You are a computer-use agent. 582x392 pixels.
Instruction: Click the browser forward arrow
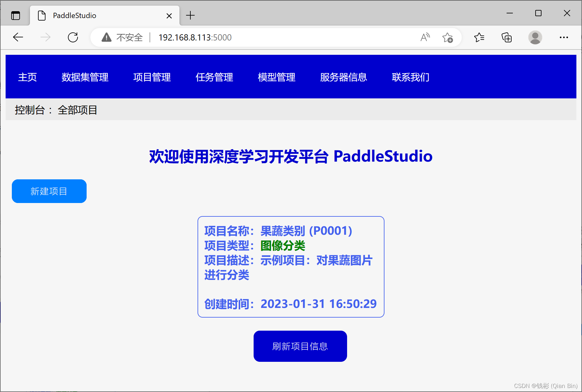pos(45,37)
